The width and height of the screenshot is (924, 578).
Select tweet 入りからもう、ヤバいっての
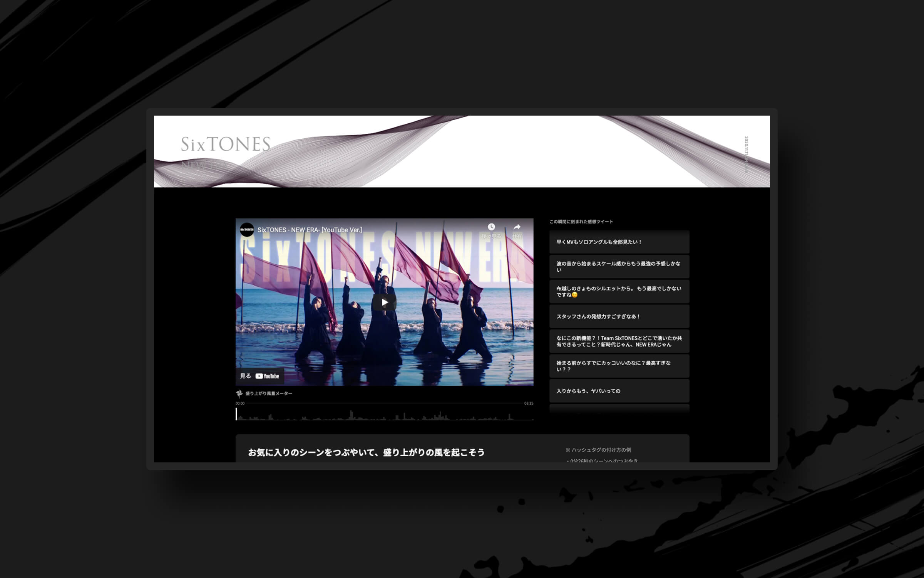pos(619,391)
